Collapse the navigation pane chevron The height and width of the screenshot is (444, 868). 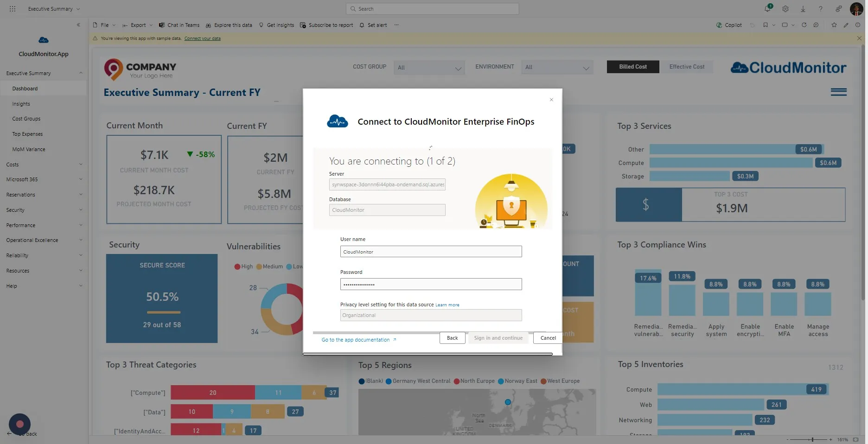coord(78,25)
